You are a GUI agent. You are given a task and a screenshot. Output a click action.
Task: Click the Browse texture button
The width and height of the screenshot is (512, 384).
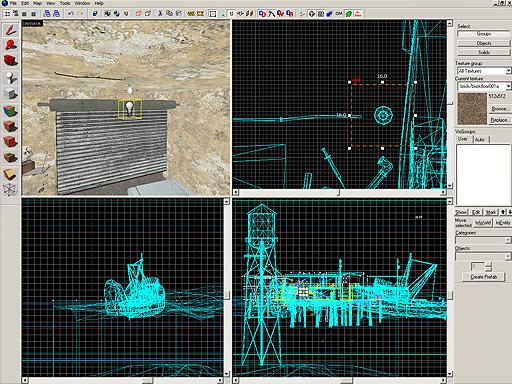point(499,109)
